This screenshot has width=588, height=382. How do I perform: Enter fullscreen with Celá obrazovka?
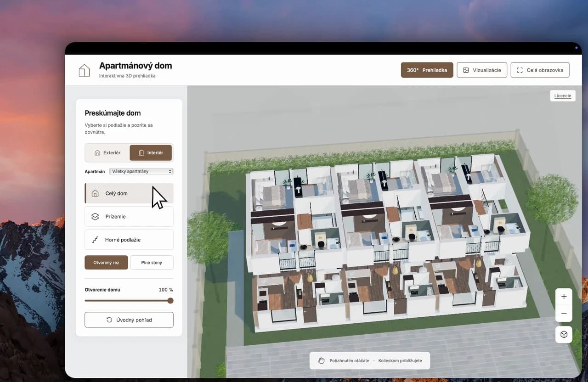coord(540,70)
